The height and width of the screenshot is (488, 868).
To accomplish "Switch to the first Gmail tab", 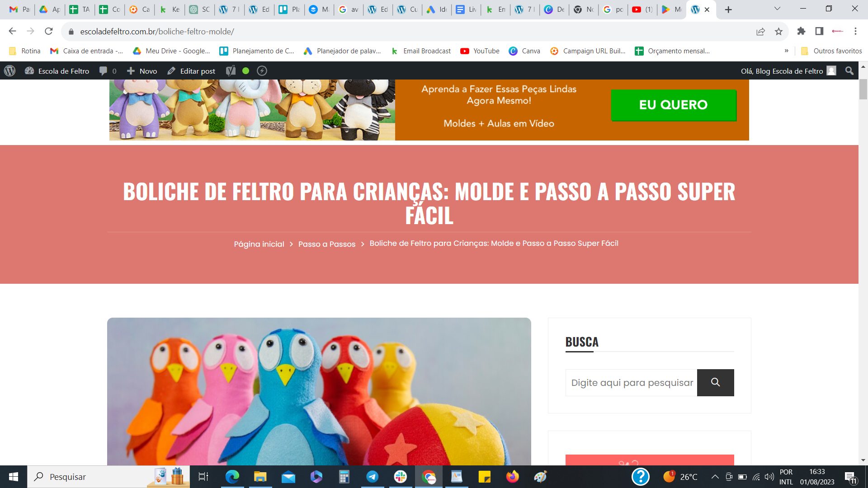I will (x=19, y=9).
